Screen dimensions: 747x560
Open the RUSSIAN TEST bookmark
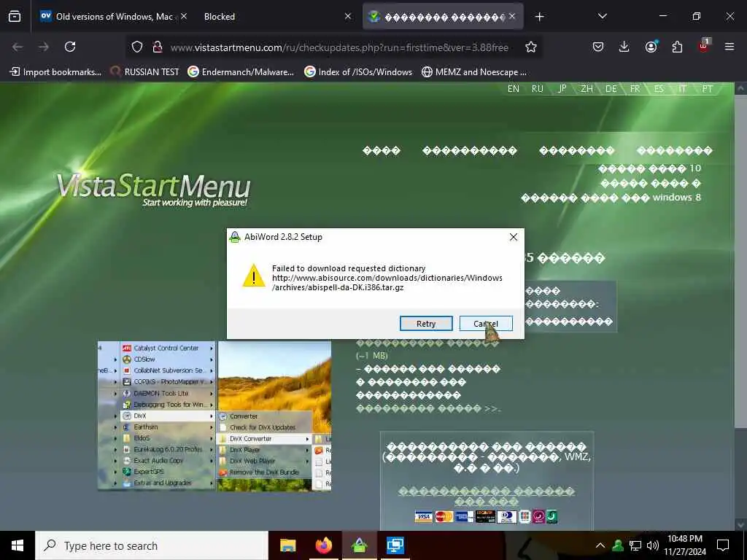(x=145, y=72)
